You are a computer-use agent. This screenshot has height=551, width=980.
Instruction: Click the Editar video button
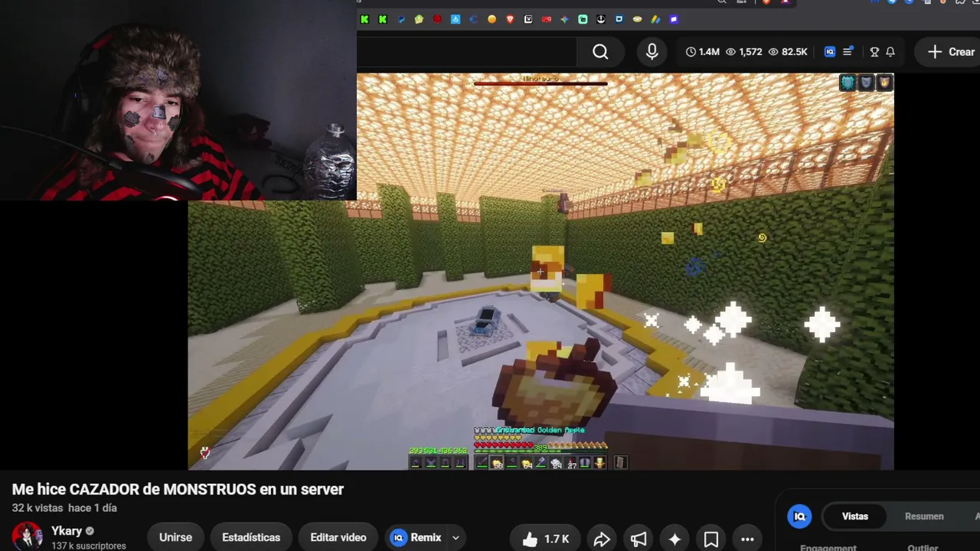[338, 537]
